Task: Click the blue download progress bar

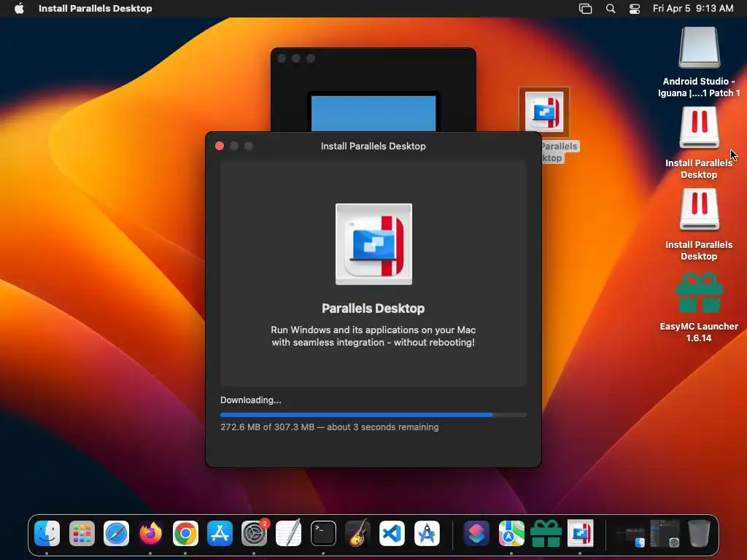Action: point(373,415)
